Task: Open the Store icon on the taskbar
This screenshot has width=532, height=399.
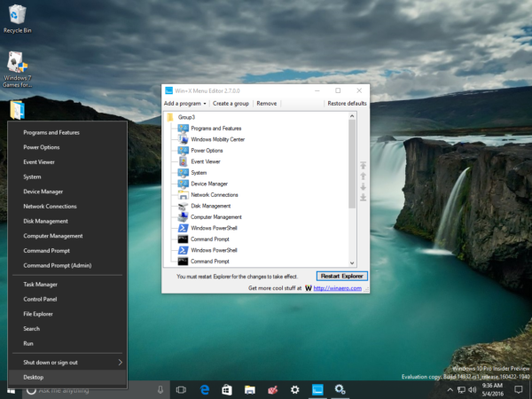Action: 227,390
